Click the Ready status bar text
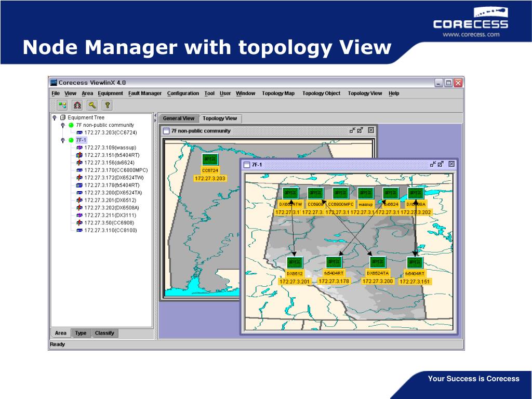 click(x=57, y=344)
